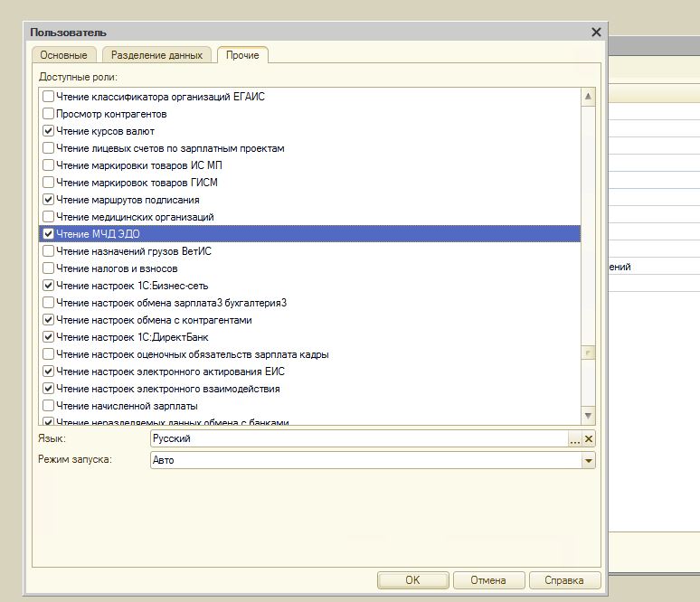Confirm with the OK button
700x602 pixels.
pos(412,580)
